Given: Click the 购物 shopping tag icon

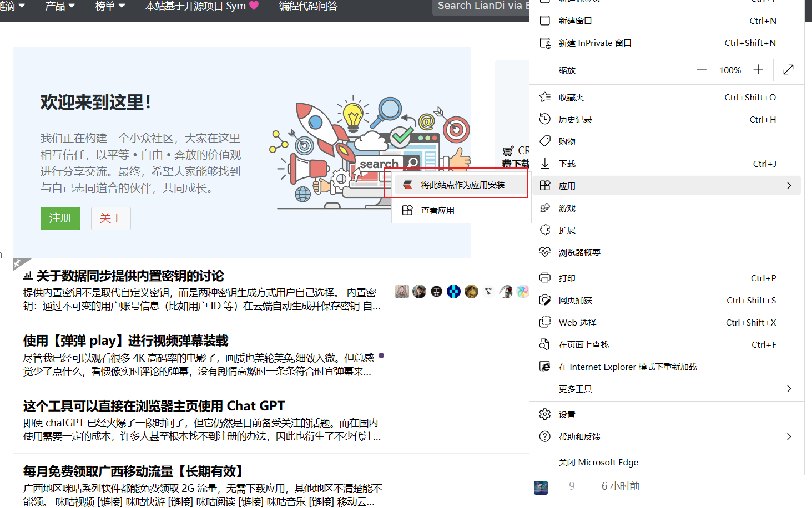Looking at the screenshot, I should tap(544, 141).
